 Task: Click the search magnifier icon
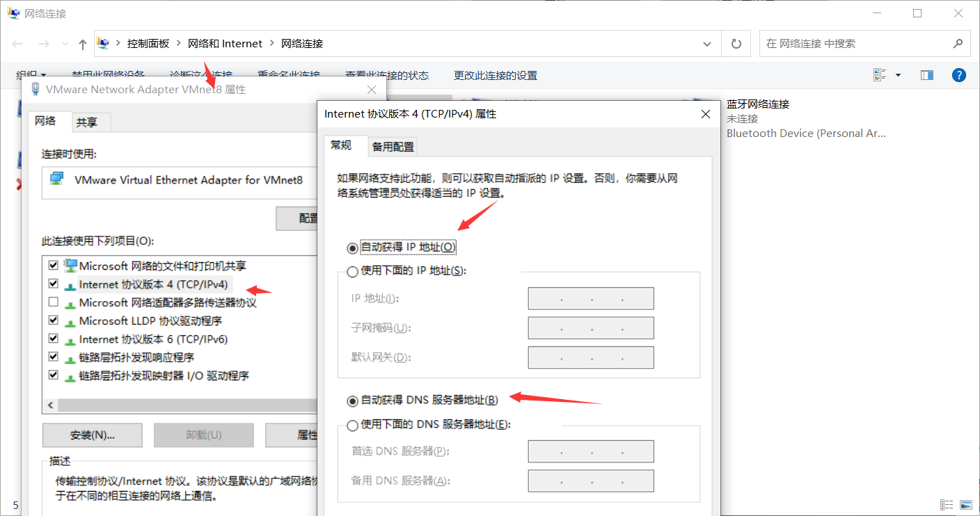pos(957,43)
